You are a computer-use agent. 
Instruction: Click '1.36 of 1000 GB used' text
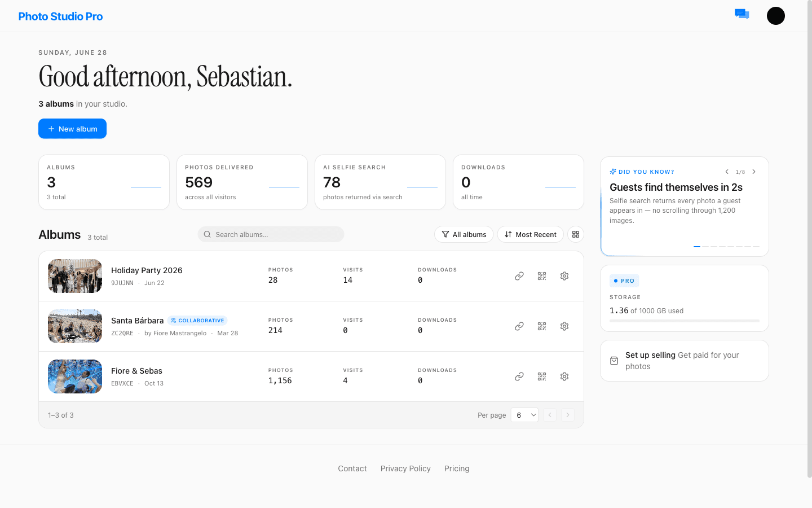point(646,310)
